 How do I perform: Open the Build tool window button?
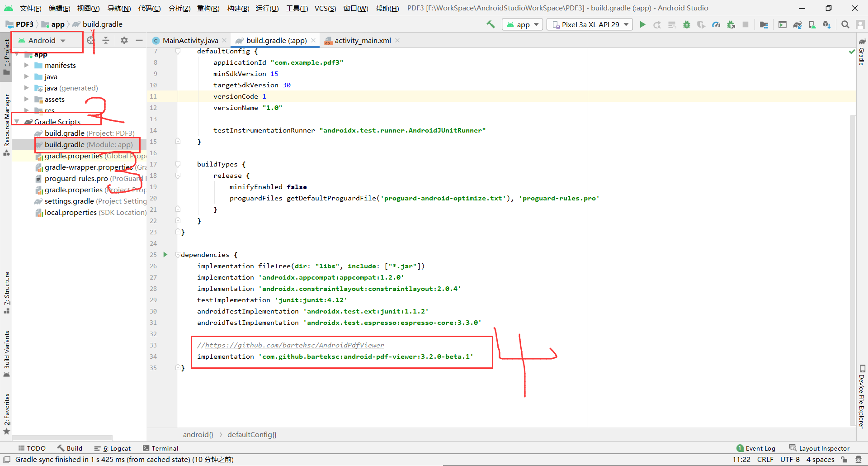70,448
